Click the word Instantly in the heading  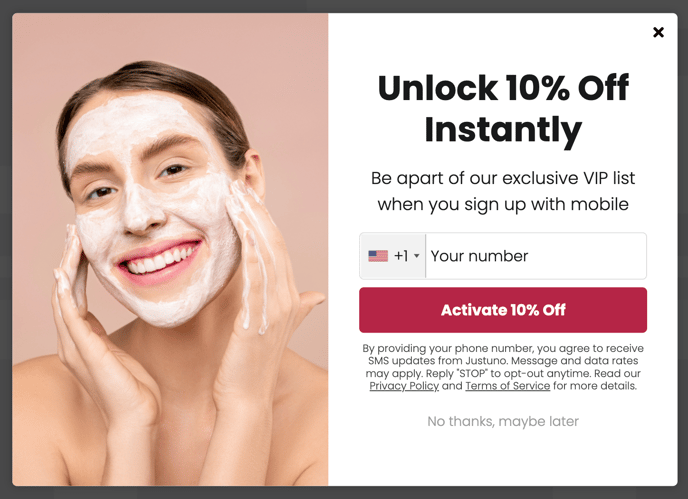[503, 129]
